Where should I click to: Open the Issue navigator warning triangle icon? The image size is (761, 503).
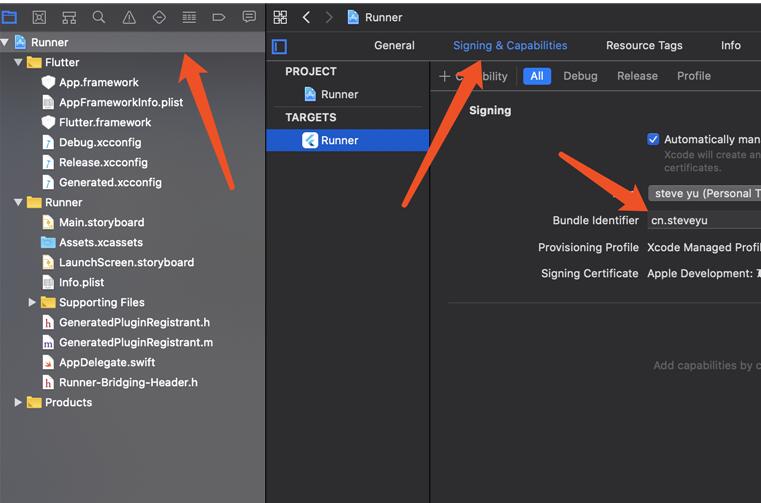pyautogui.click(x=129, y=17)
